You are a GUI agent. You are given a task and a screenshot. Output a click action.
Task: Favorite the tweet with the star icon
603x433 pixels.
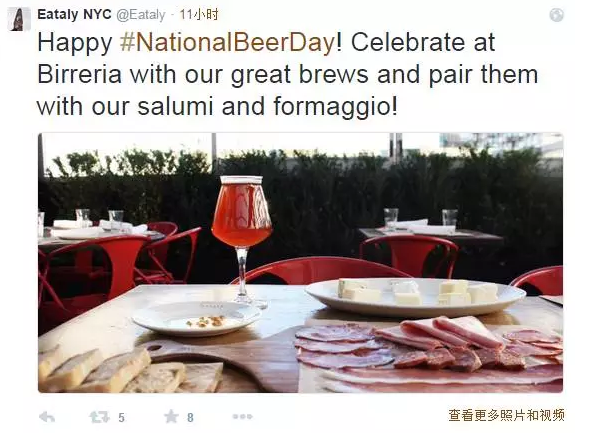click(x=171, y=416)
